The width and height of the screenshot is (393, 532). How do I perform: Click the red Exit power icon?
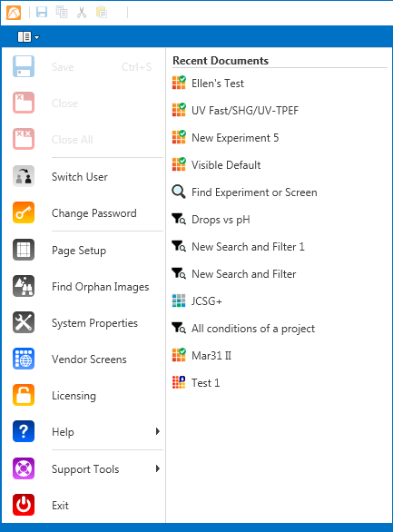coord(24,505)
